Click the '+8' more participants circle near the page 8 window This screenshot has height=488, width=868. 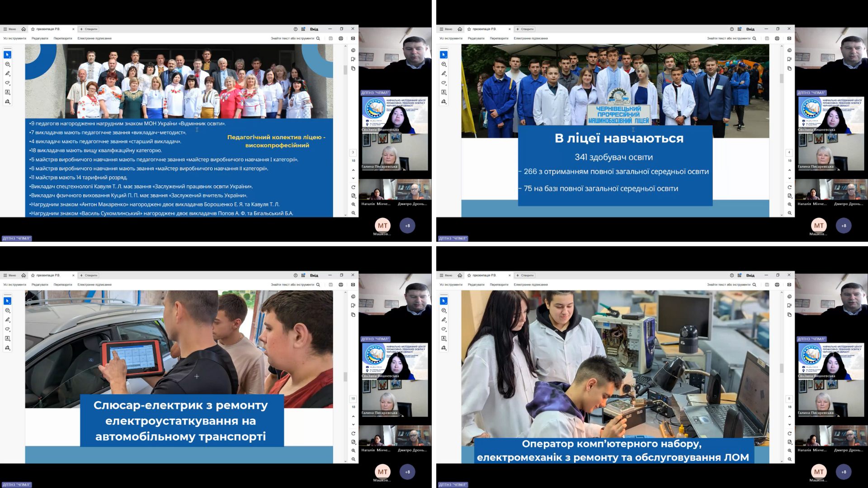click(844, 472)
